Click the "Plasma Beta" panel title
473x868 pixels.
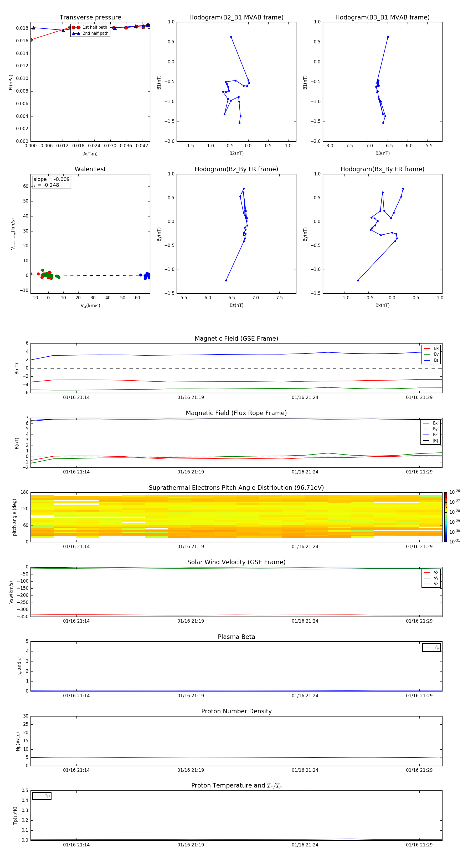(236, 637)
